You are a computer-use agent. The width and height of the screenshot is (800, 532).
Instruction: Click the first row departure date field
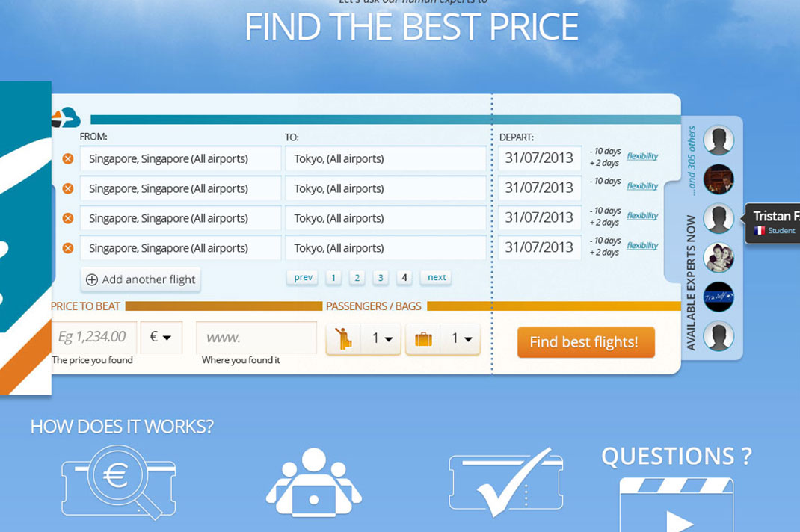(x=539, y=158)
